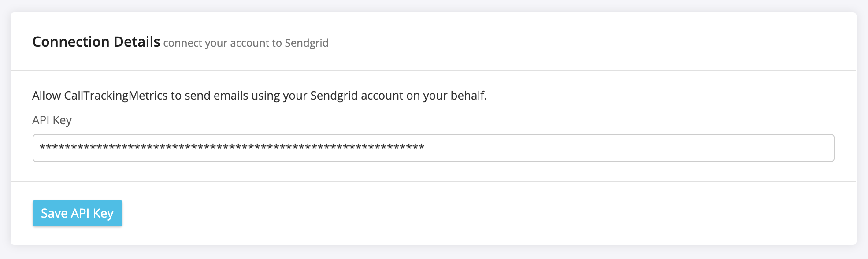This screenshot has height=259, width=868.
Task: Click the word CallTrackingMetrics in the description
Action: (115, 96)
